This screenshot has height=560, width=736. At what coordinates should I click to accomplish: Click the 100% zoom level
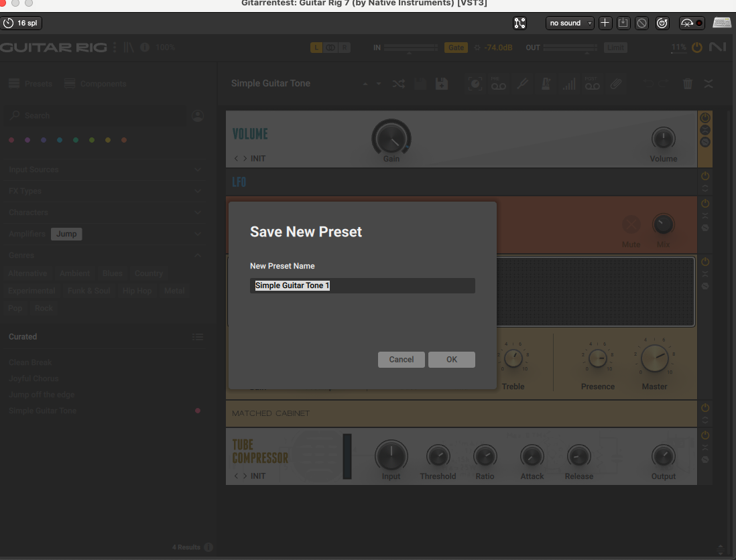(x=165, y=48)
